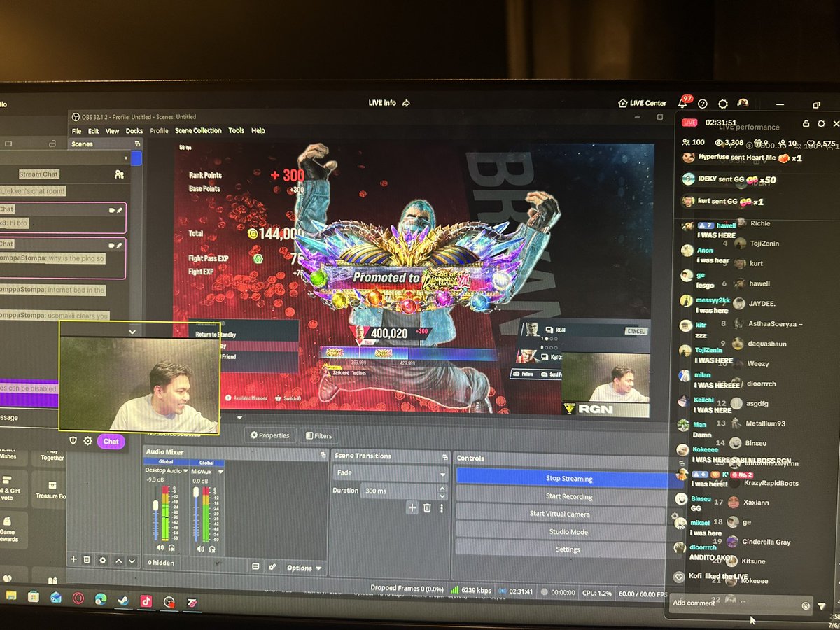Increase the transition Duration with the up arrow
The height and width of the screenshot is (630, 840).
442,488
